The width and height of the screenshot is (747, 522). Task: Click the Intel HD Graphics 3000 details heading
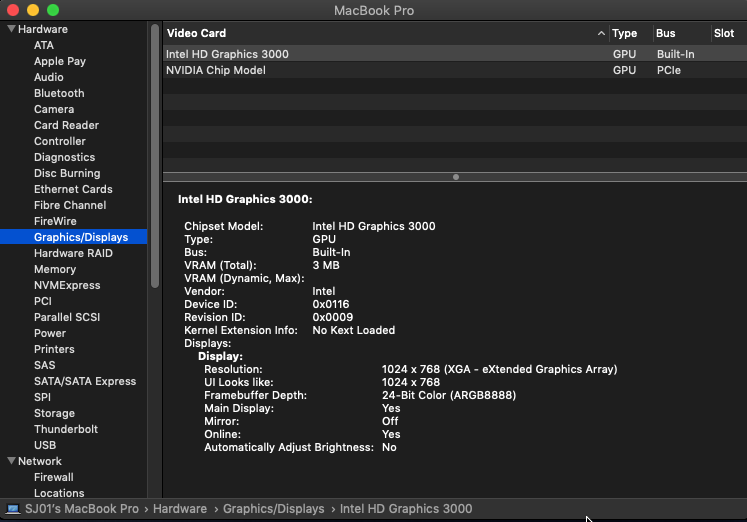pos(245,200)
